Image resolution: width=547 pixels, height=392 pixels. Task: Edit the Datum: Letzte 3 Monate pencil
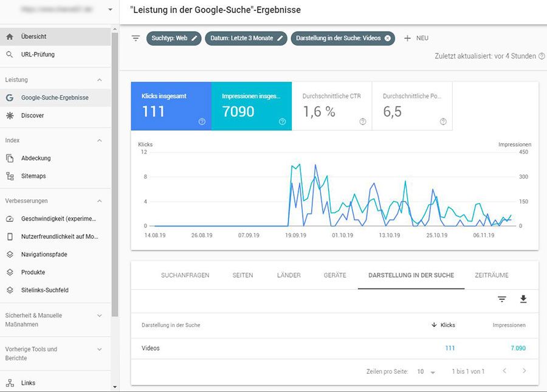pyautogui.click(x=280, y=38)
